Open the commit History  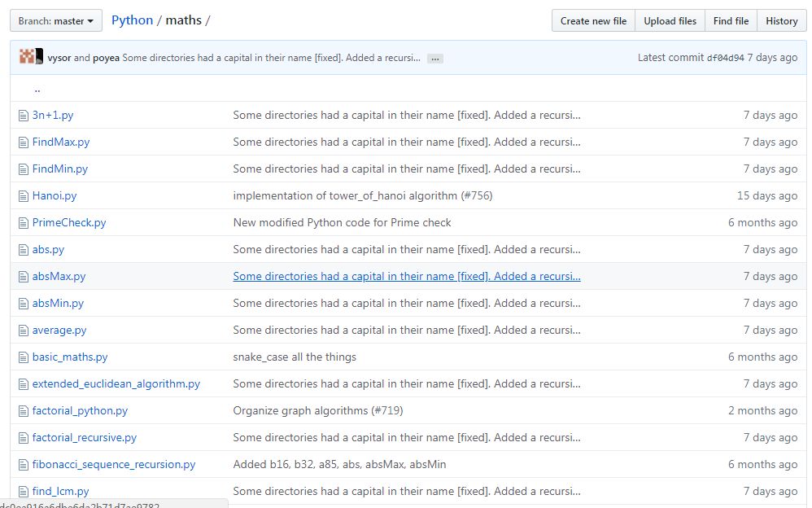click(781, 21)
